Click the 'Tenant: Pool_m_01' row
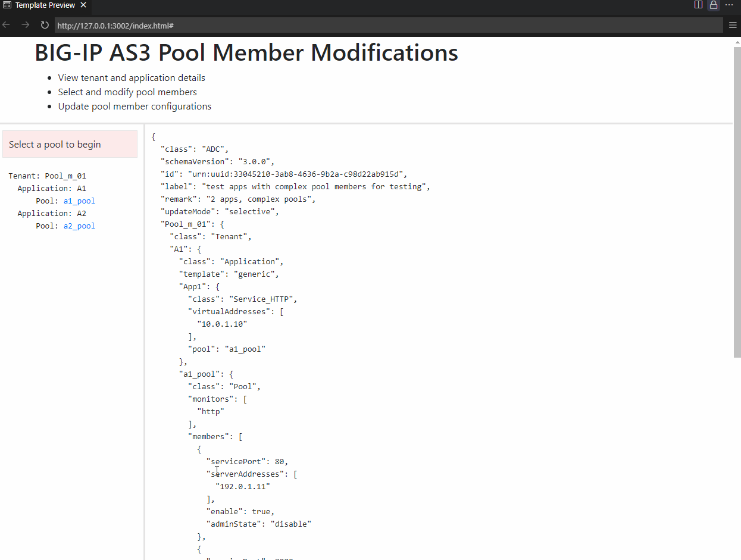741x560 pixels. (x=48, y=176)
